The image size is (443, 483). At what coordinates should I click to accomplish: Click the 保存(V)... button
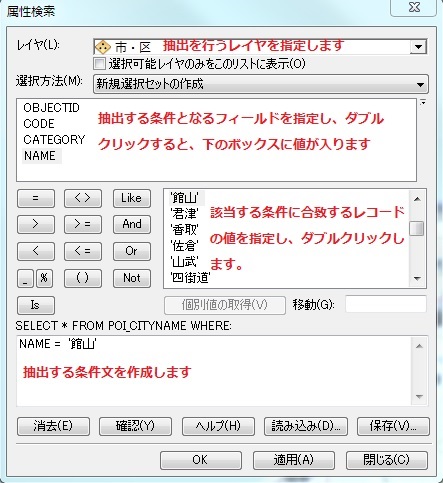[x=393, y=426]
